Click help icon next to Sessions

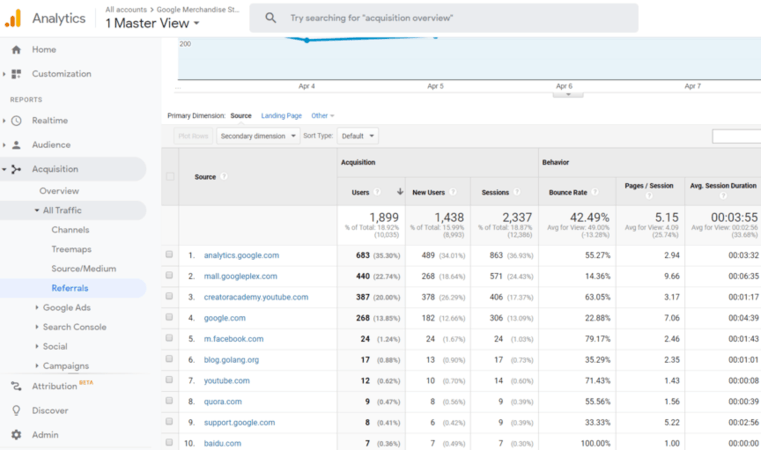[517, 192]
